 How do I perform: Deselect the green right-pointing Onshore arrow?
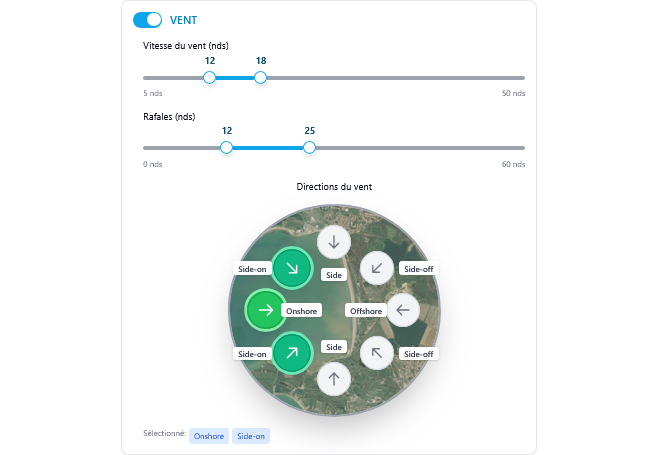click(265, 310)
